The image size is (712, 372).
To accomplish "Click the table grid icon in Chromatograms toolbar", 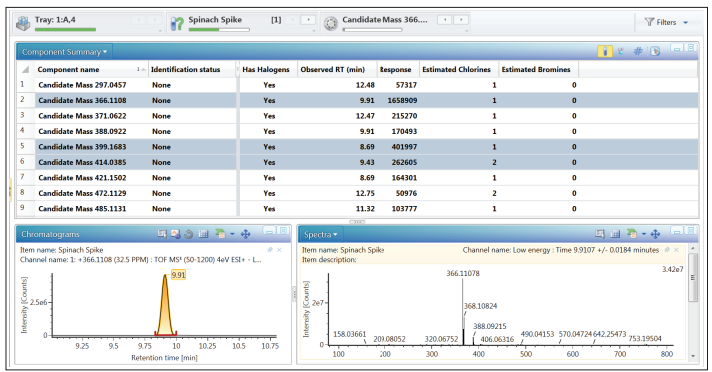I will point(203,234).
